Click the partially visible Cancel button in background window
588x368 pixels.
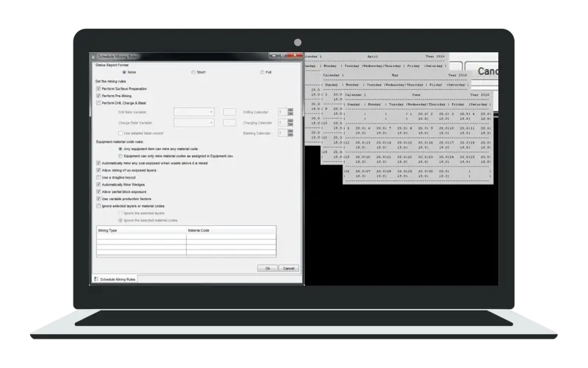482,71
